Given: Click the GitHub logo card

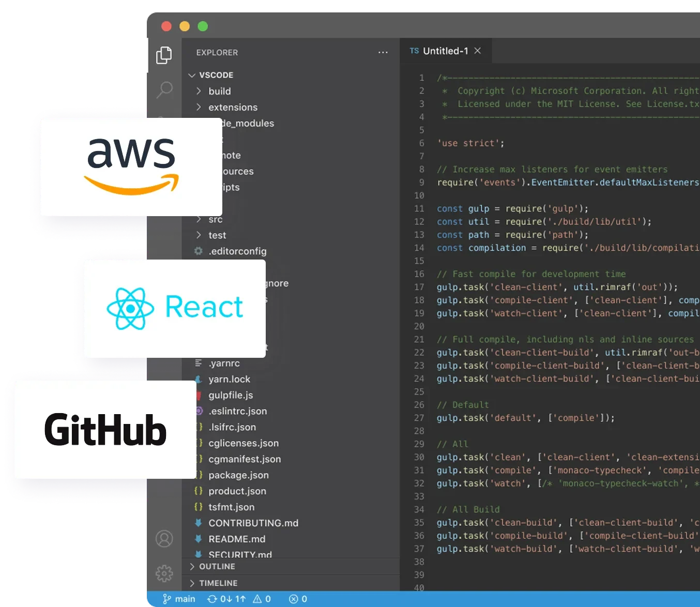Looking at the screenshot, I should coord(105,430).
